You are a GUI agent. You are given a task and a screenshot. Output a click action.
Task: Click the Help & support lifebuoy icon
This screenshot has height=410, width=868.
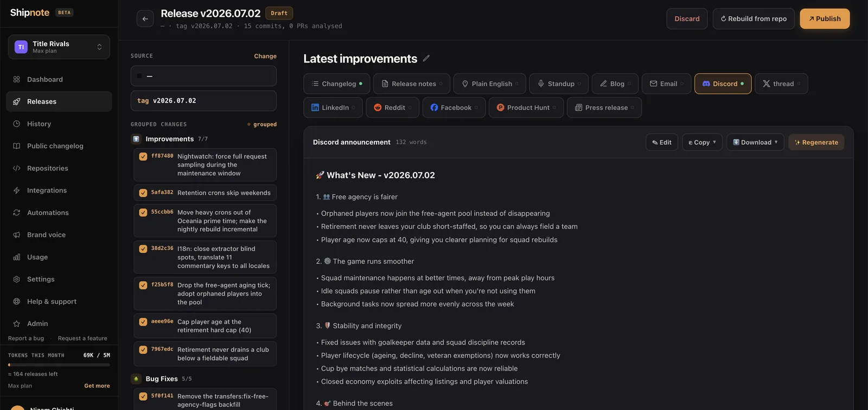tap(16, 302)
